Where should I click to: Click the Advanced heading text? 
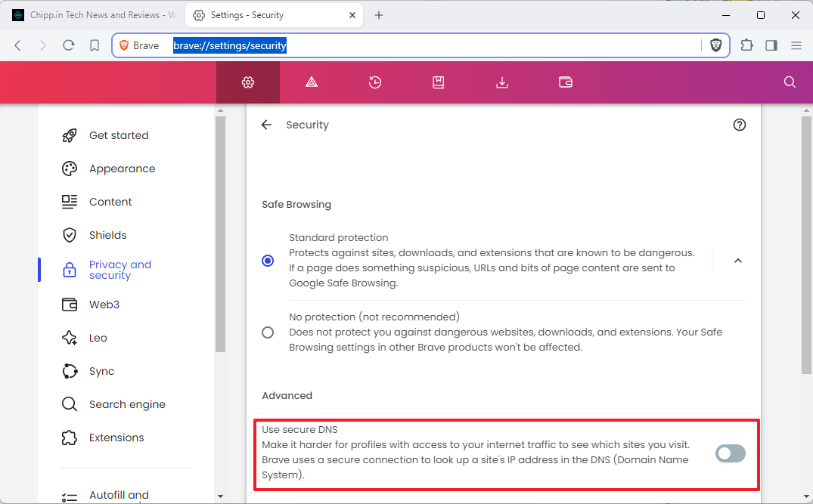(287, 396)
